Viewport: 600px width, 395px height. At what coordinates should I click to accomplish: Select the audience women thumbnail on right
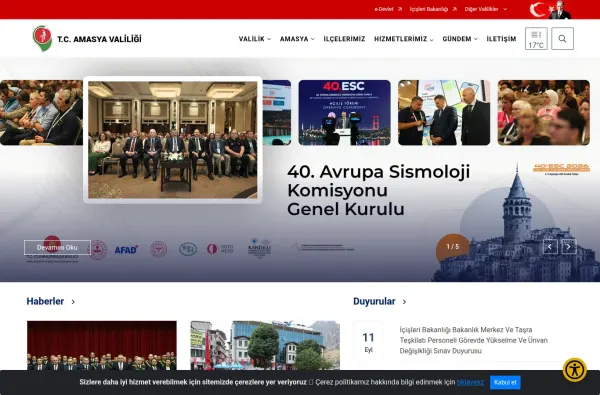pyautogui.click(x=543, y=113)
